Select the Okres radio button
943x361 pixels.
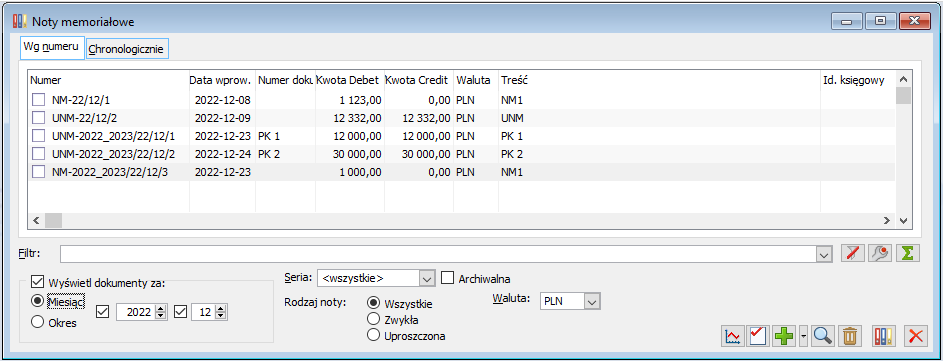[37, 322]
